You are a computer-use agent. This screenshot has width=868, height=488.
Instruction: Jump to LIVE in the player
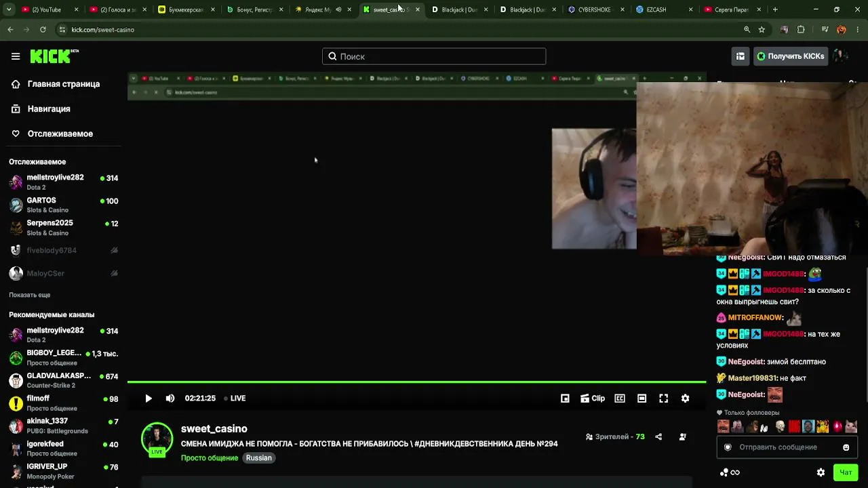pos(235,399)
